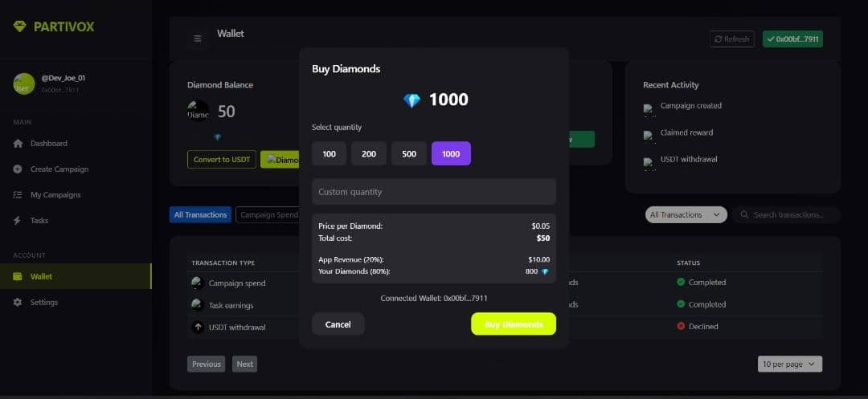Open the 10 per page dropdown
868x399 pixels.
pyautogui.click(x=789, y=364)
